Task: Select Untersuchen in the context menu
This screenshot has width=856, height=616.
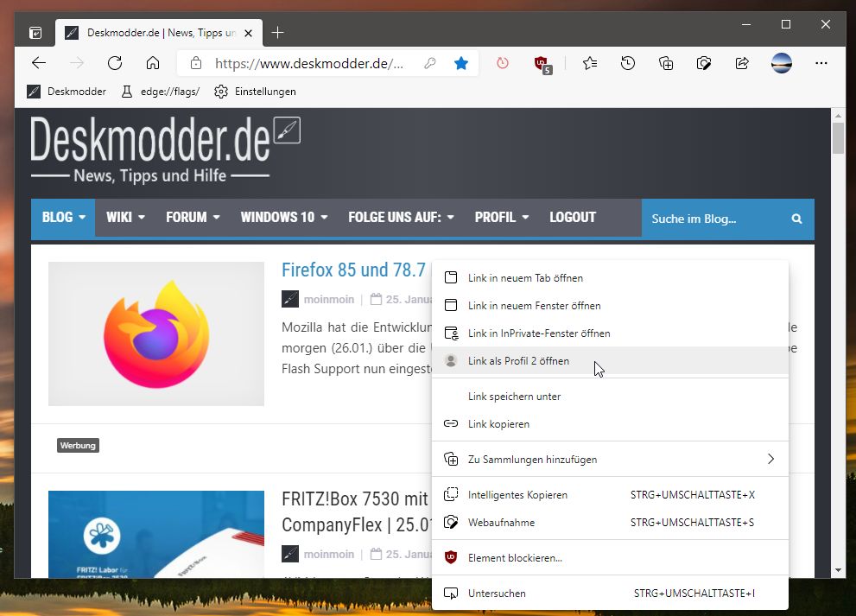Action: click(x=611, y=594)
